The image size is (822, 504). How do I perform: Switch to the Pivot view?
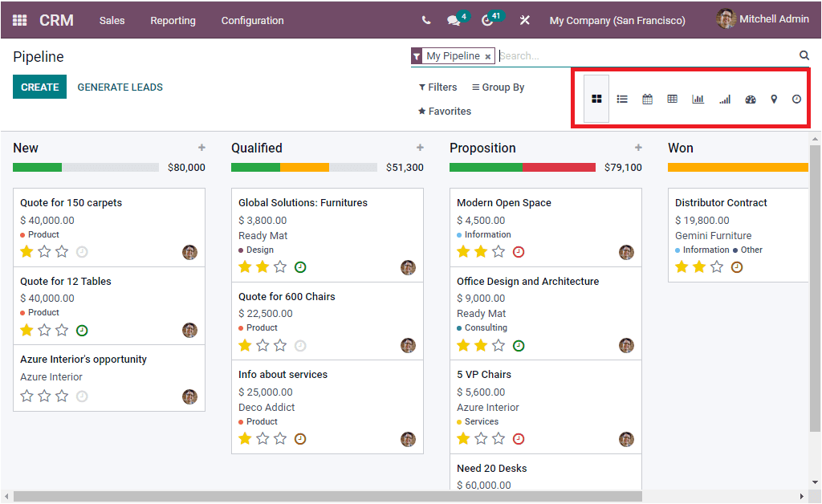[x=672, y=99]
